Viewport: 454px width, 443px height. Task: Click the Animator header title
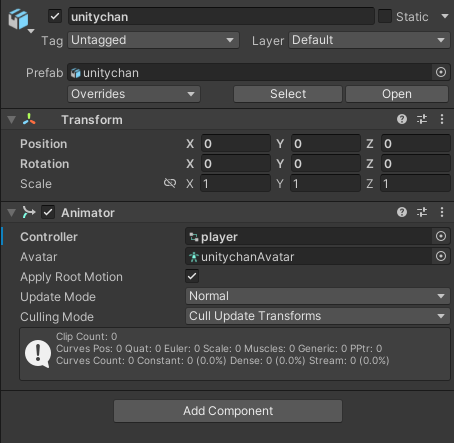tap(88, 213)
